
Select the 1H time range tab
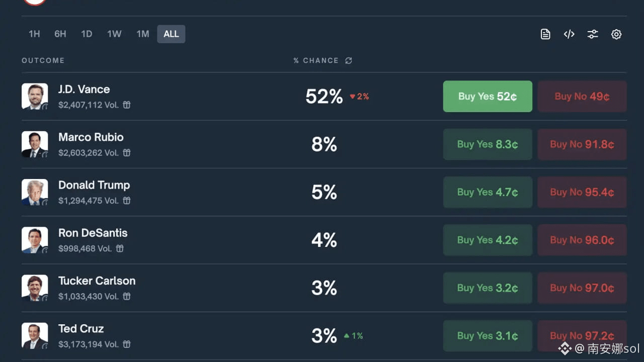[34, 34]
